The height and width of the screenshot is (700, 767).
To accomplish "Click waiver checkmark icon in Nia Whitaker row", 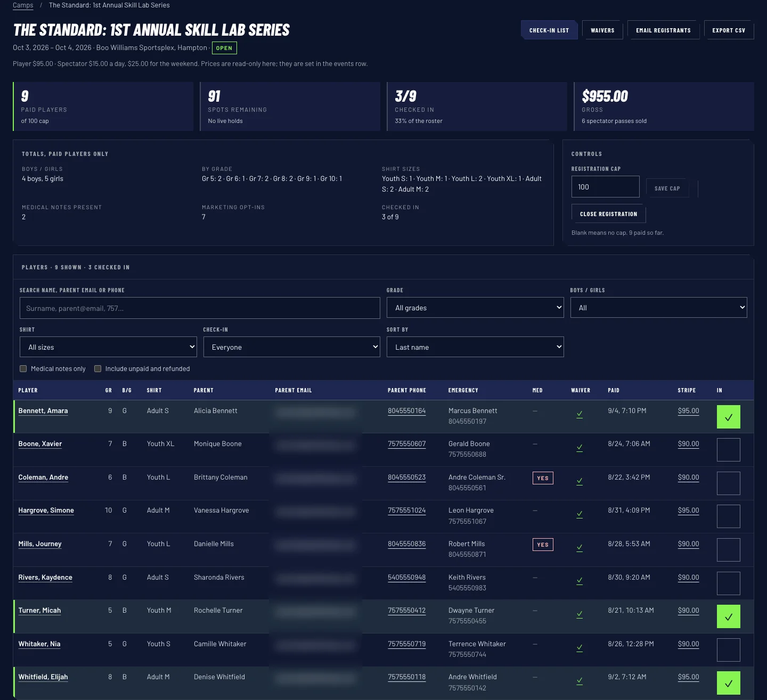I will (580, 648).
